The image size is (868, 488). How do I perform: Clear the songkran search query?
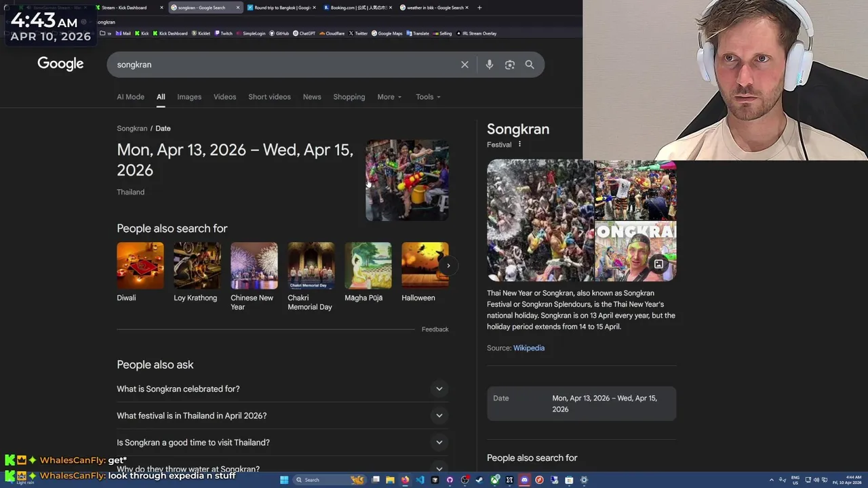coord(465,64)
